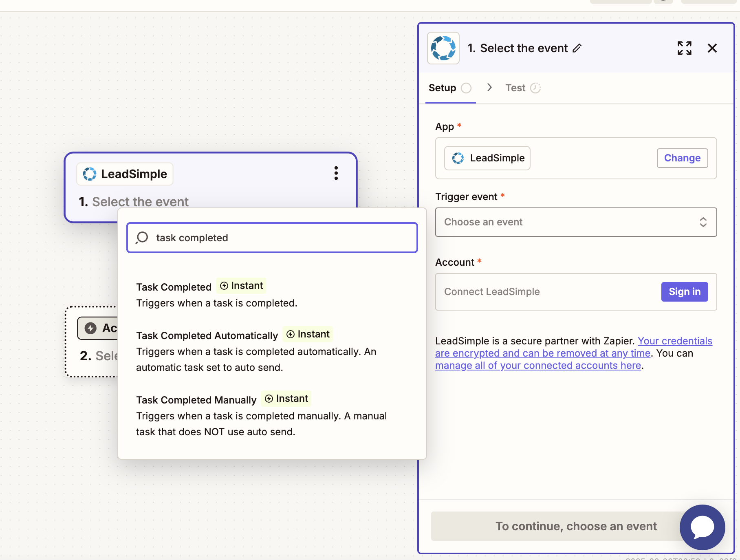The width and height of the screenshot is (740, 560).
Task: Click Instant badge next to Task Completed Manually
Action: 286,399
